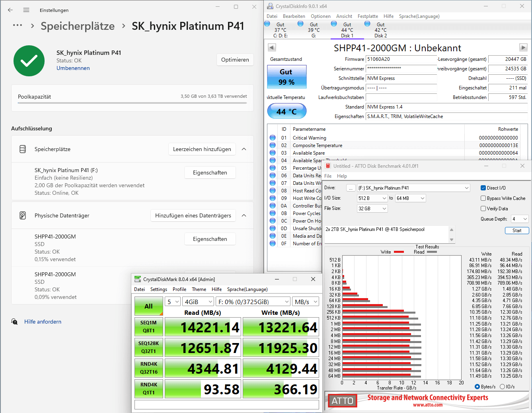
Task: Open the ATTO Drive dropdown
Action: click(x=413, y=188)
